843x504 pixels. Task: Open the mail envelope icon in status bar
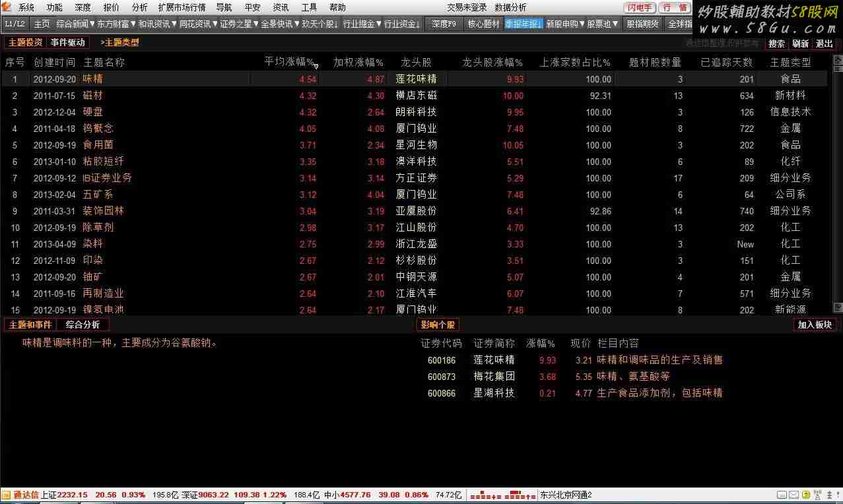point(793,495)
